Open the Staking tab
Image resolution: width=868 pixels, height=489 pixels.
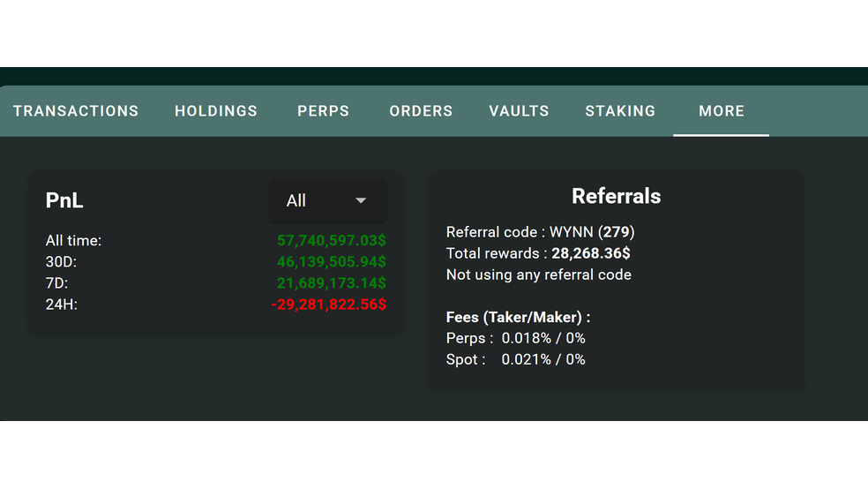[x=620, y=111]
